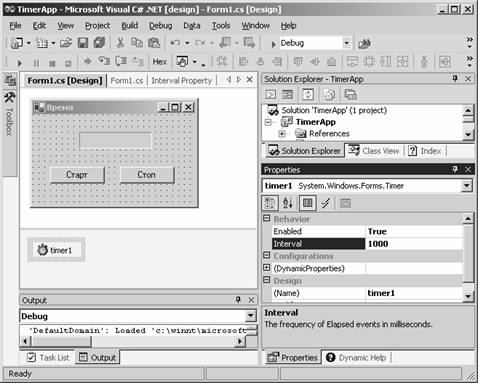Click the Interval value 1000 field
This screenshot has width=478, height=383.
tap(414, 244)
